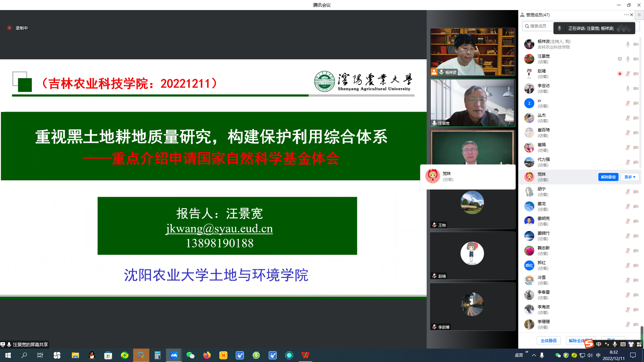This screenshot has height=362, width=644.
Task: Expand 更多 dropdown for 党姝
Action: [x=630, y=177]
